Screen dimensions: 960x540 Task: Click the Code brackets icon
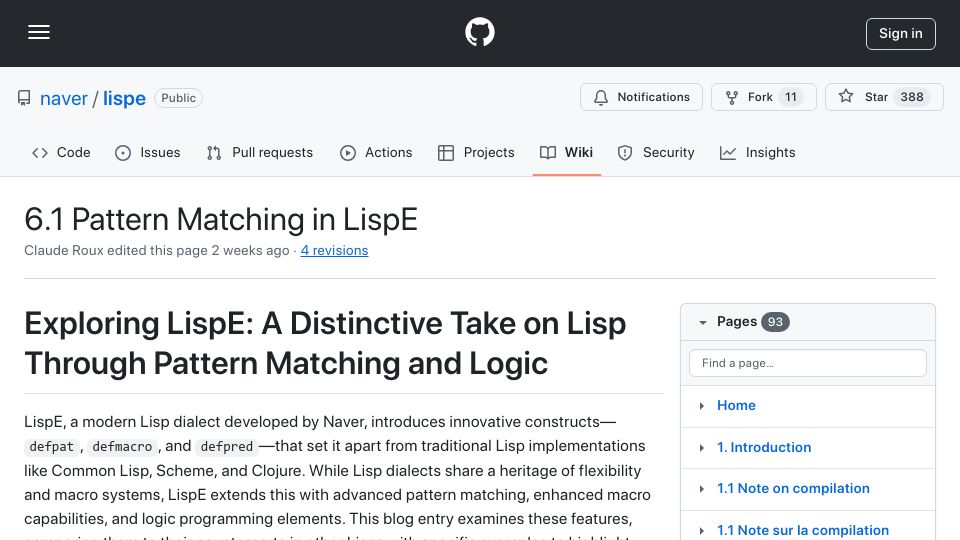[x=40, y=153]
